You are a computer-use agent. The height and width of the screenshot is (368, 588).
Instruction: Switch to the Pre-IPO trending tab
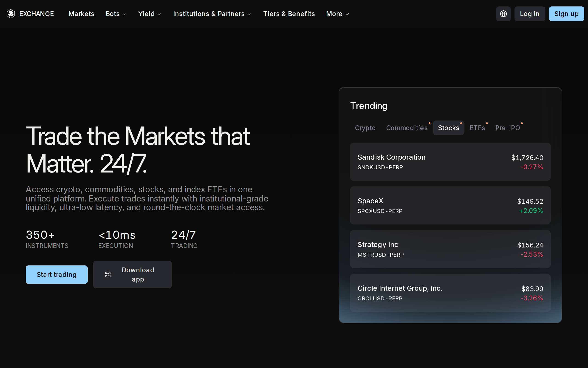tap(508, 128)
